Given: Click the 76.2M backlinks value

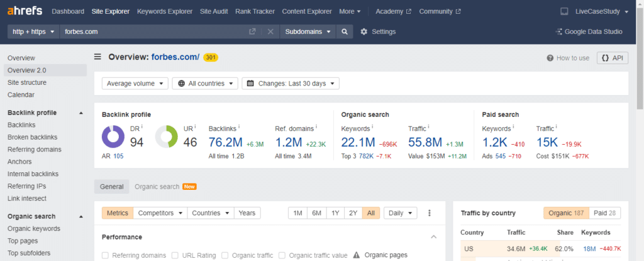Looking at the screenshot, I should 226,142.
